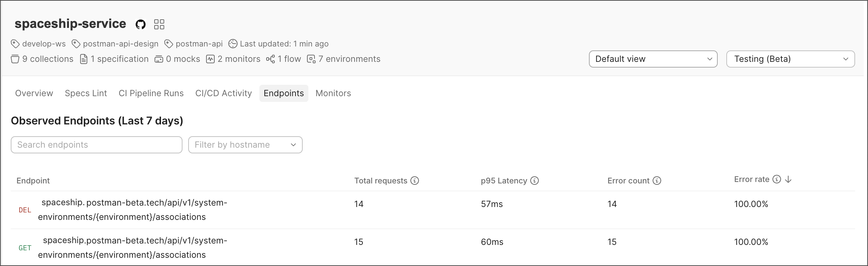Click the spaceship-service title
The width and height of the screenshot is (868, 266).
click(70, 24)
